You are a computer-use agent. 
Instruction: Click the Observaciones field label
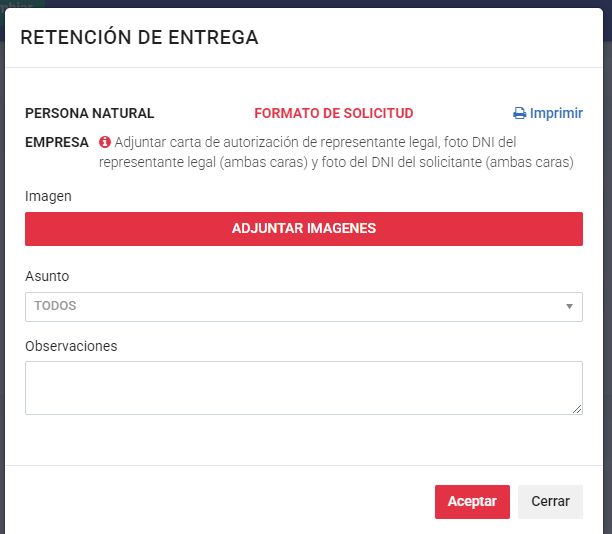(71, 346)
